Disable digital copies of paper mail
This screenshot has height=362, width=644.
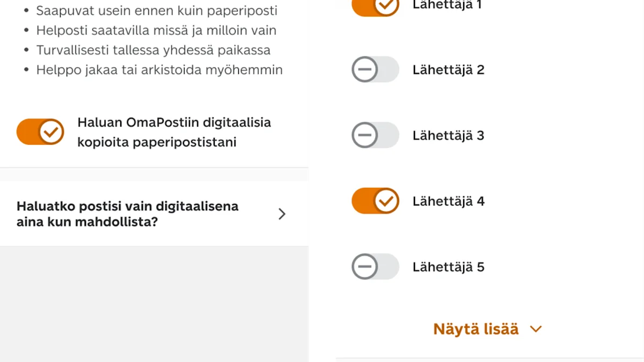pyautogui.click(x=40, y=131)
